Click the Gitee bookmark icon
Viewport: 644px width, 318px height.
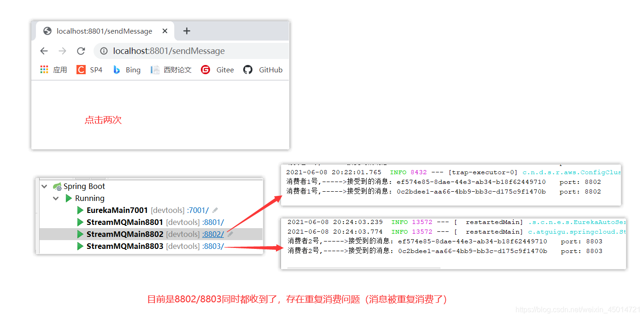(205, 70)
